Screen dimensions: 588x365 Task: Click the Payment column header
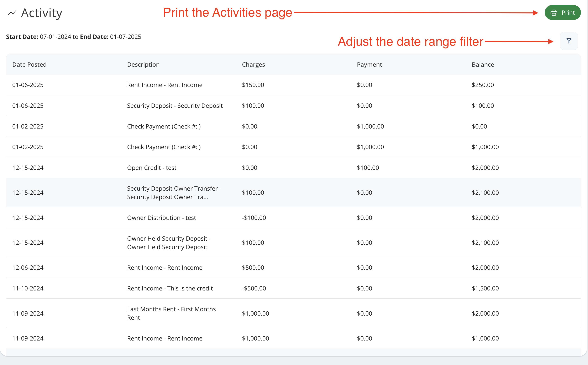tap(369, 64)
